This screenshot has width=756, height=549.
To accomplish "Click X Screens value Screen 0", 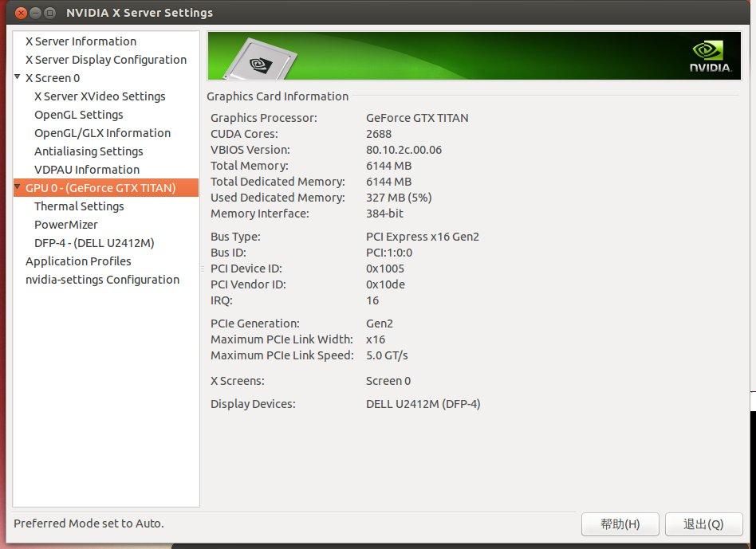I will pos(388,380).
